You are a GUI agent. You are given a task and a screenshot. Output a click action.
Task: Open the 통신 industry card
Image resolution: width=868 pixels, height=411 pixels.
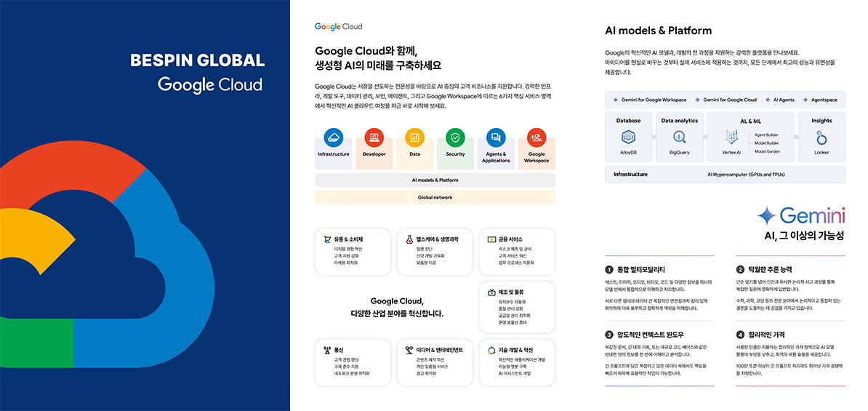coord(353,362)
